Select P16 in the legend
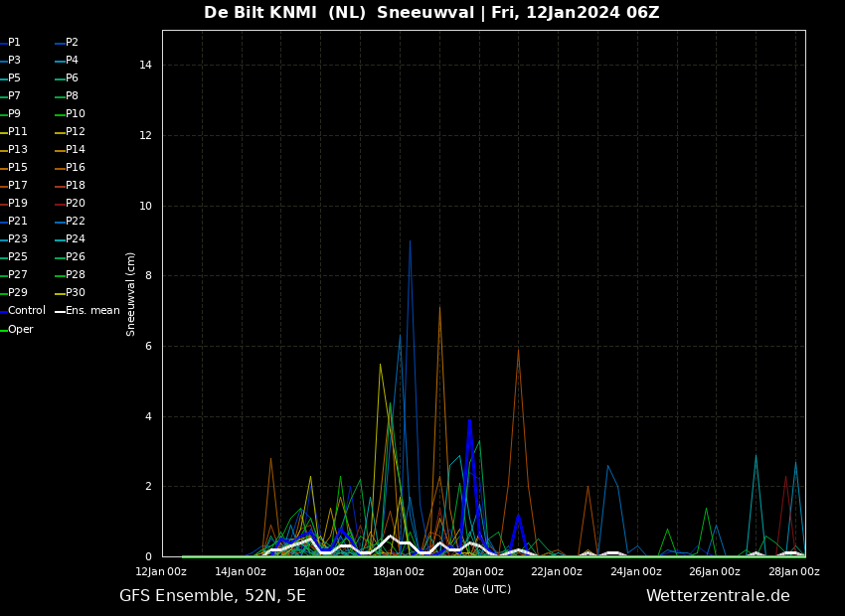 pyautogui.click(x=76, y=168)
